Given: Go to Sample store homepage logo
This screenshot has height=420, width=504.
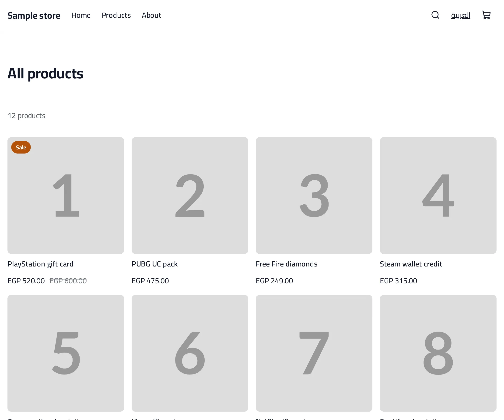Looking at the screenshot, I should tap(34, 15).
